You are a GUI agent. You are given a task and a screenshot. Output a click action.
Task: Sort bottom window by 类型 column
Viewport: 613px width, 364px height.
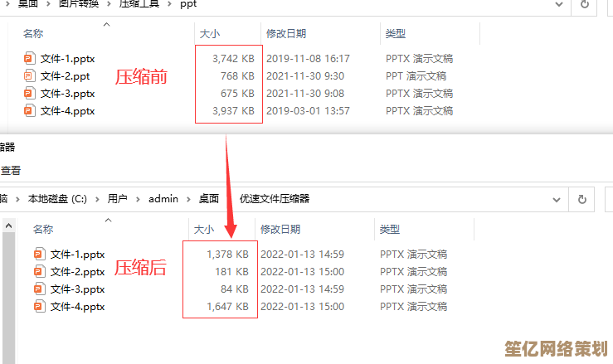click(390, 229)
